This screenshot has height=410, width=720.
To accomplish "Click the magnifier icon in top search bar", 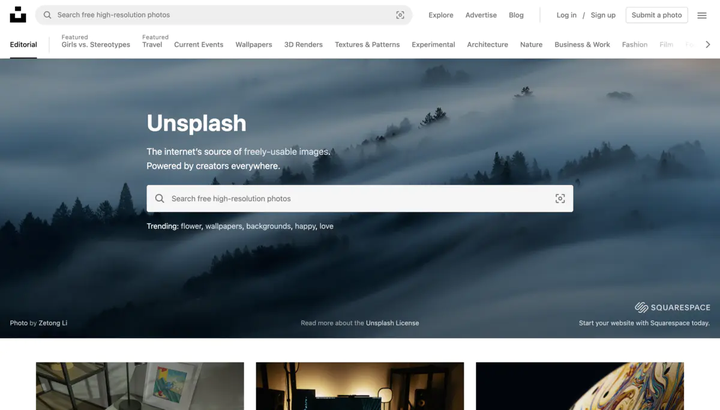I will [47, 15].
